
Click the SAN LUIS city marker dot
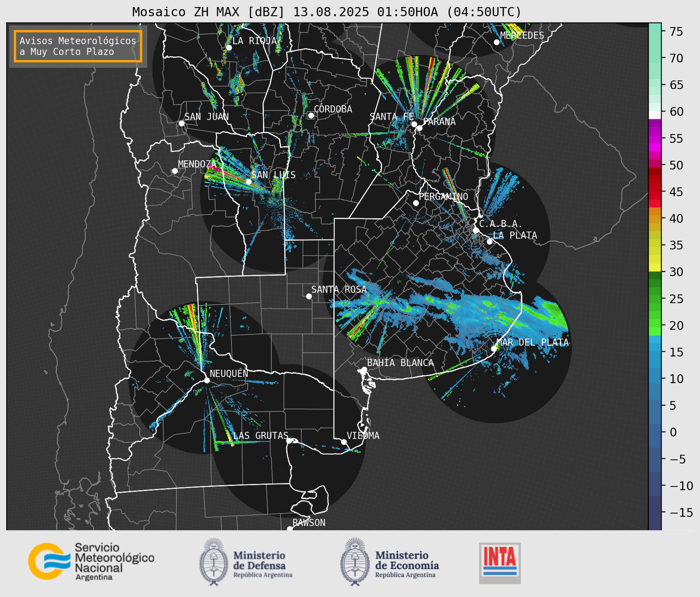(x=248, y=181)
